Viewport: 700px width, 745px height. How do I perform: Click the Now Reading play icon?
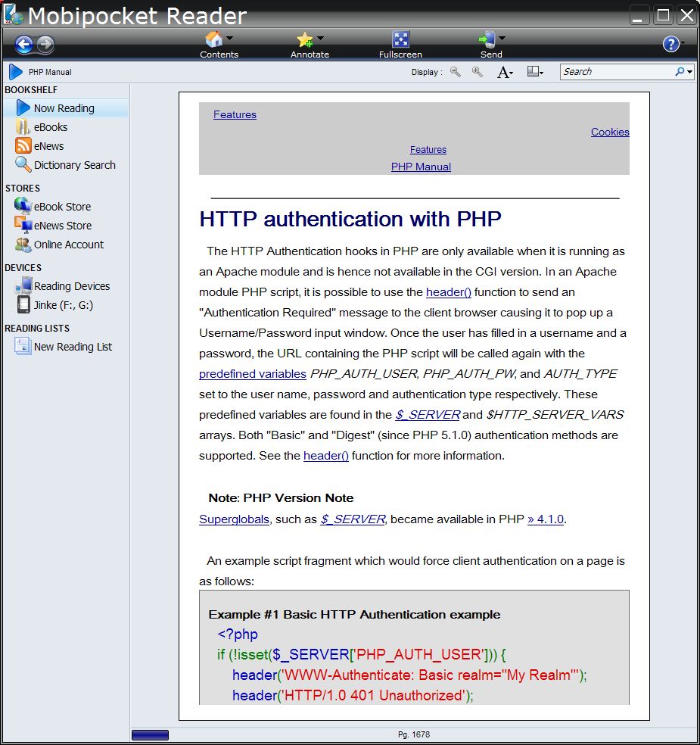click(23, 108)
